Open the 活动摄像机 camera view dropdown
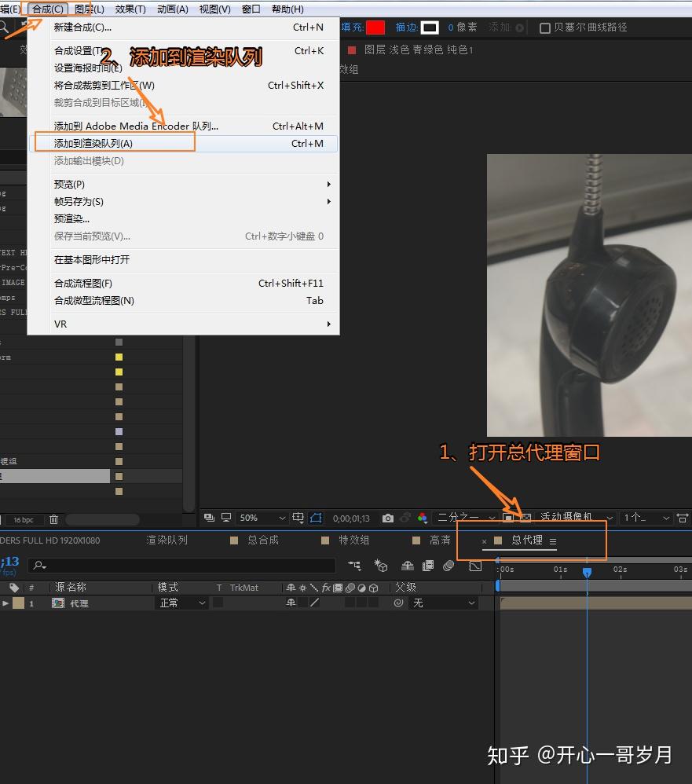 click(575, 518)
